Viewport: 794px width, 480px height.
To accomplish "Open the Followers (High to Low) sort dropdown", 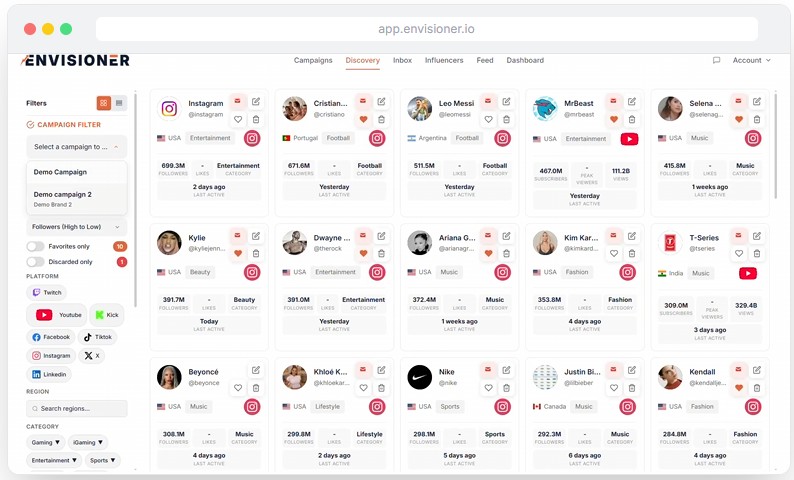I will coord(76,227).
